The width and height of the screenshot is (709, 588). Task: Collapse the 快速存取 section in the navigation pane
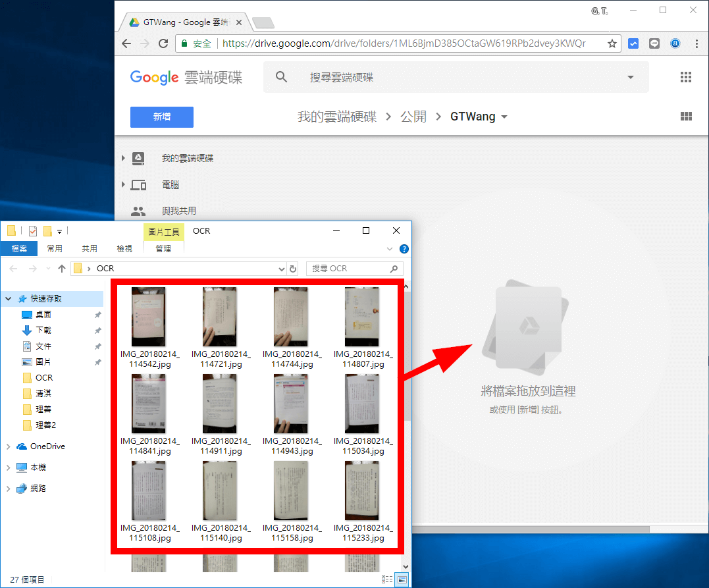tap(7, 298)
